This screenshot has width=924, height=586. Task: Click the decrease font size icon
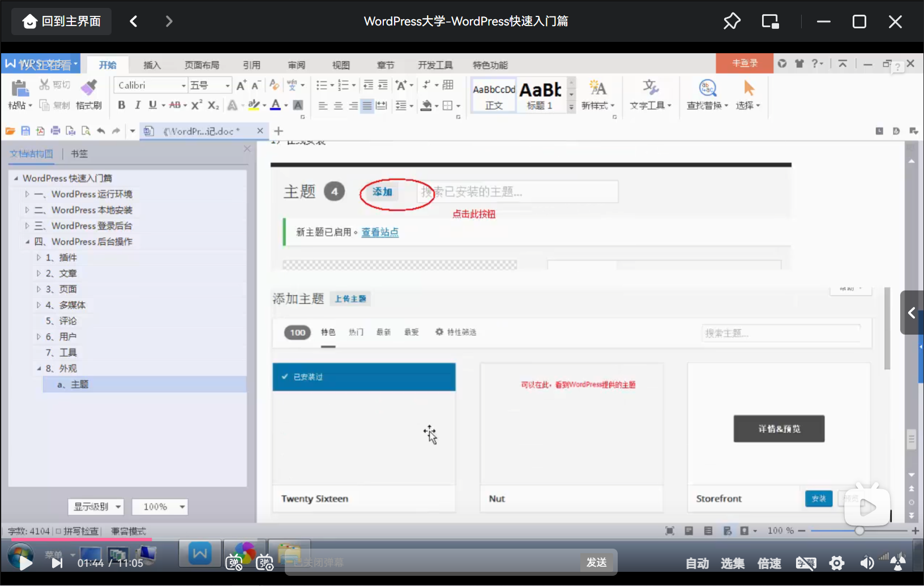pos(255,85)
